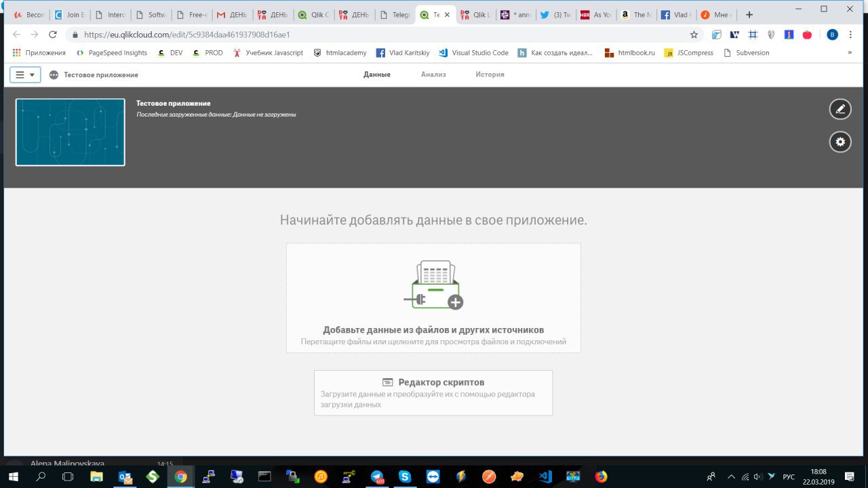The width and height of the screenshot is (868, 488).
Task: Bookmark this page with the star icon
Action: (x=694, y=35)
